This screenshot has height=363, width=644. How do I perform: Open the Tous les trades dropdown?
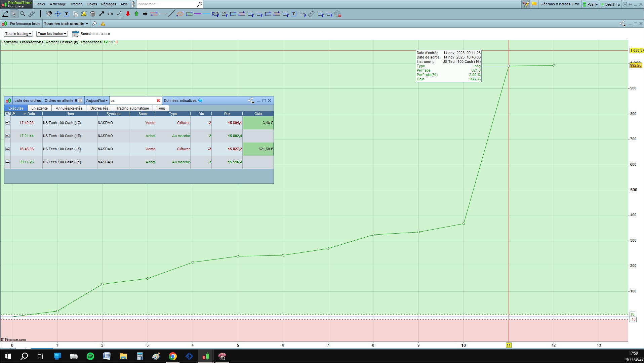(52, 34)
